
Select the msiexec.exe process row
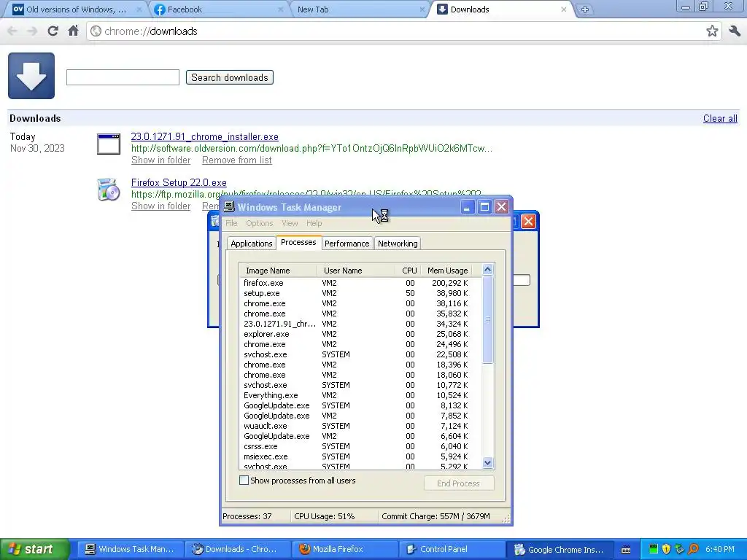point(356,456)
